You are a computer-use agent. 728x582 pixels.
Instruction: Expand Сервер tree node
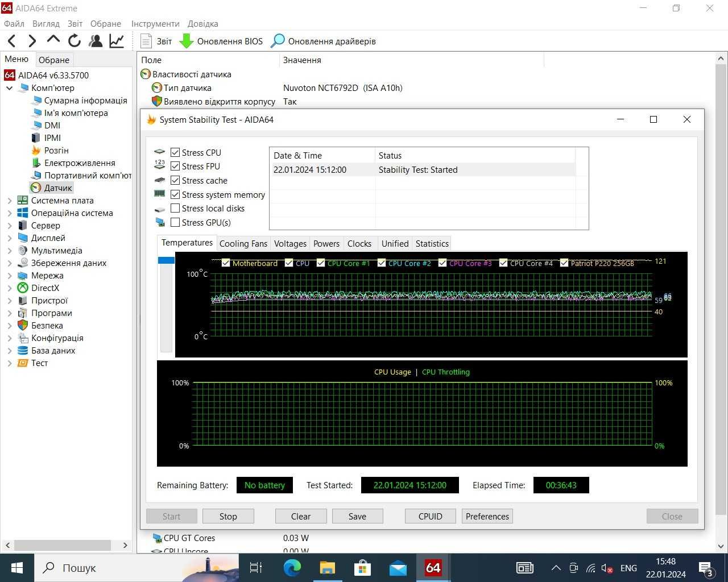pyautogui.click(x=10, y=226)
